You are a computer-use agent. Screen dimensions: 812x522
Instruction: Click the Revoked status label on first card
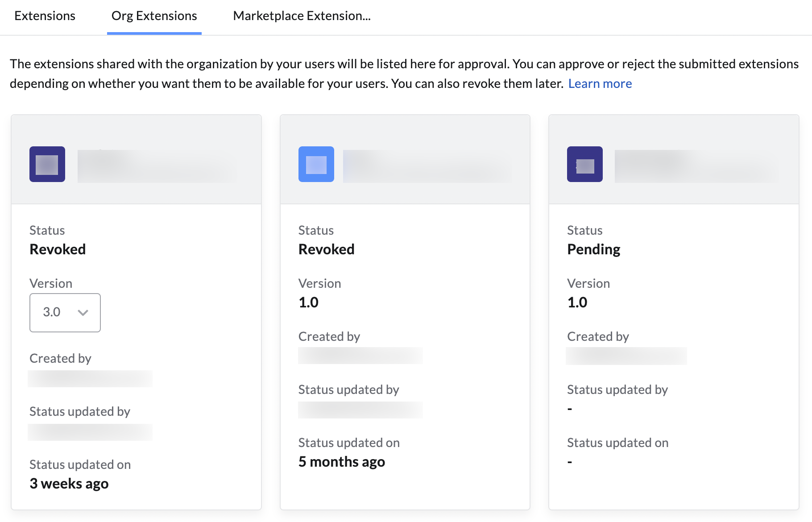[57, 249]
